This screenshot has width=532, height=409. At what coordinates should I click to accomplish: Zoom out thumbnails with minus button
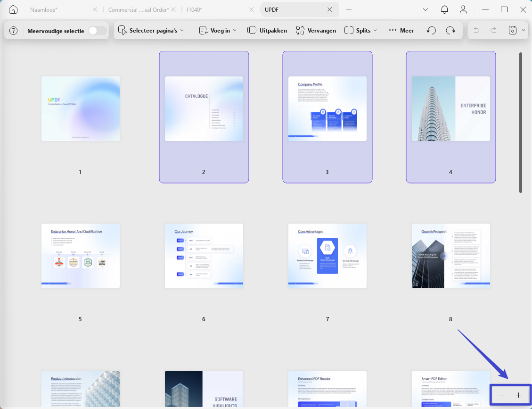(x=502, y=395)
